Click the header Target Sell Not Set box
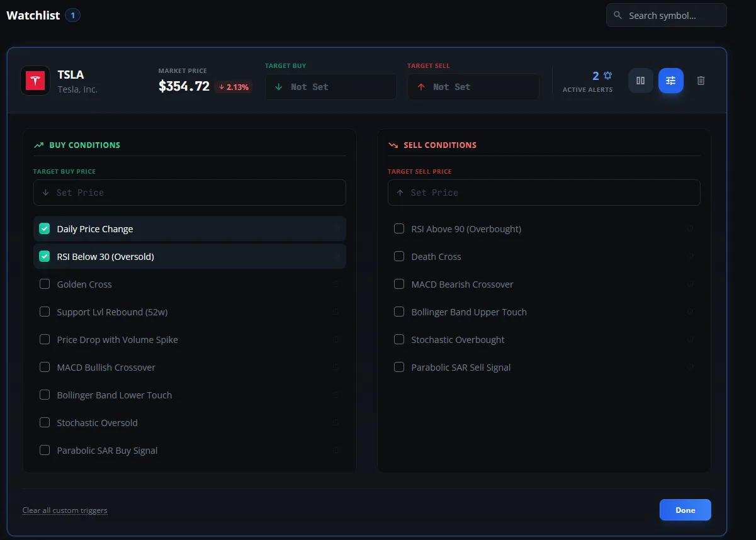Image resolution: width=756 pixels, height=540 pixels. tap(473, 87)
